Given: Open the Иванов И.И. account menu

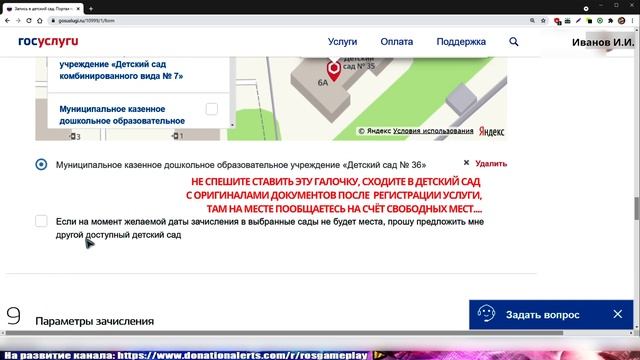Looking at the screenshot, I should [603, 42].
